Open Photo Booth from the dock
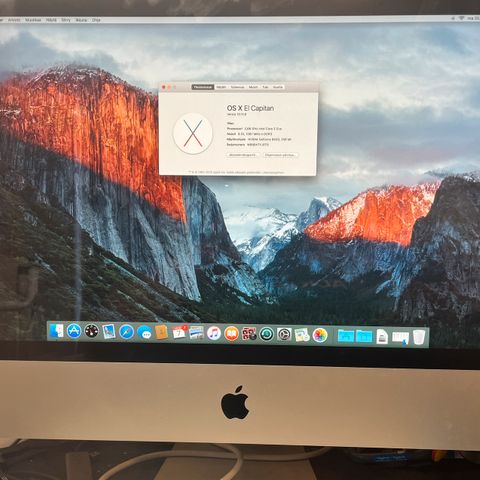 [x=249, y=334]
